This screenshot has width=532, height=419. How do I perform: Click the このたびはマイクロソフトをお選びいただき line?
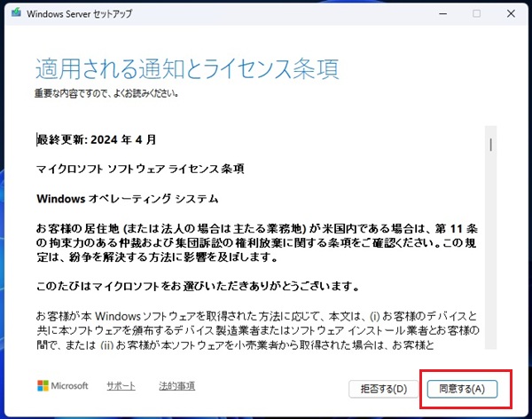tap(196, 285)
